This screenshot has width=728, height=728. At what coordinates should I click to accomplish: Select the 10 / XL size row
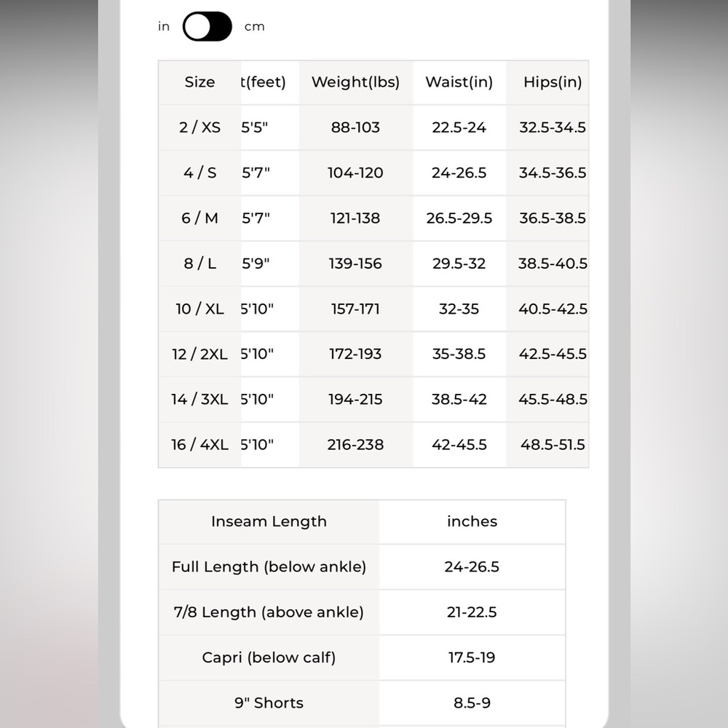point(373,309)
